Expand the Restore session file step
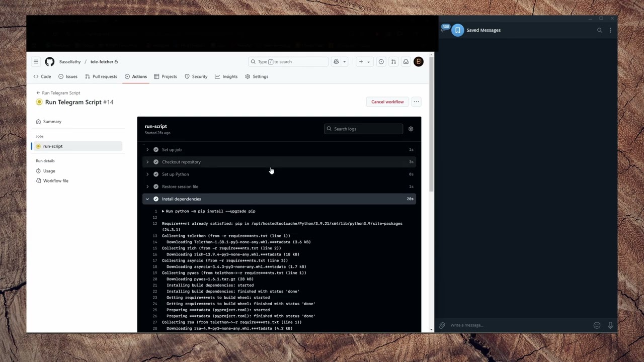 [279, 187]
